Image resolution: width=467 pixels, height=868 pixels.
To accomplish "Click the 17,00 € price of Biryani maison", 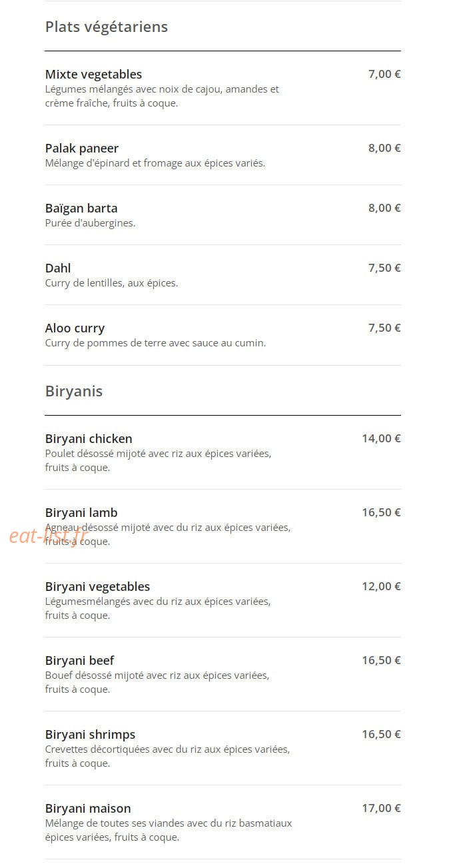I will coord(381,808).
